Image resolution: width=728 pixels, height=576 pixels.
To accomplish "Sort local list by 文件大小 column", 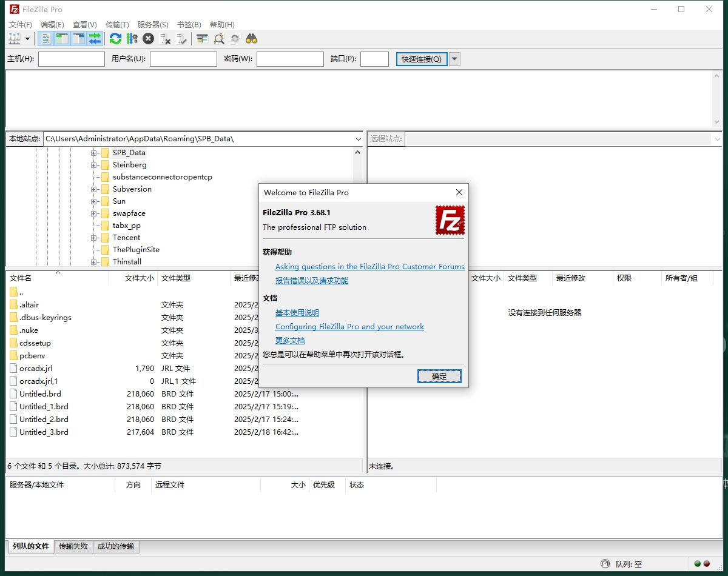I will point(133,278).
